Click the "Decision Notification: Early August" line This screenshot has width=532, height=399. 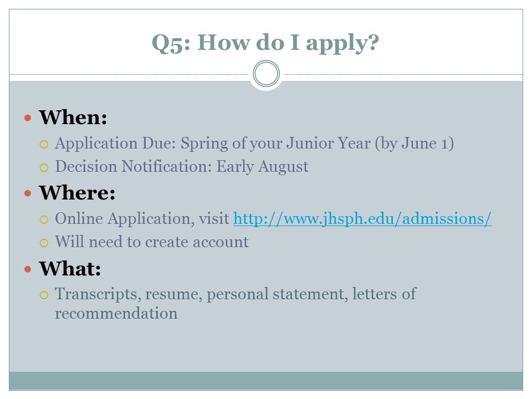point(182,167)
